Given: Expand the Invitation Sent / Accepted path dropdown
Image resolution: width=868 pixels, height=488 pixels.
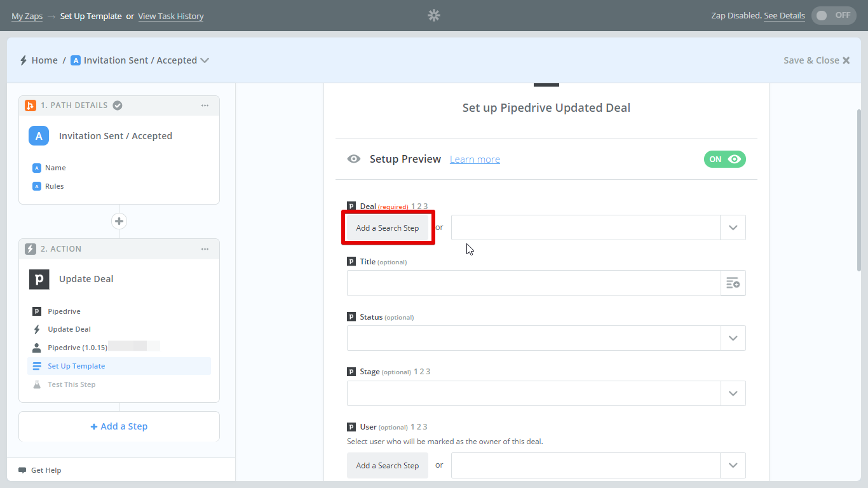Looking at the screenshot, I should (x=205, y=60).
